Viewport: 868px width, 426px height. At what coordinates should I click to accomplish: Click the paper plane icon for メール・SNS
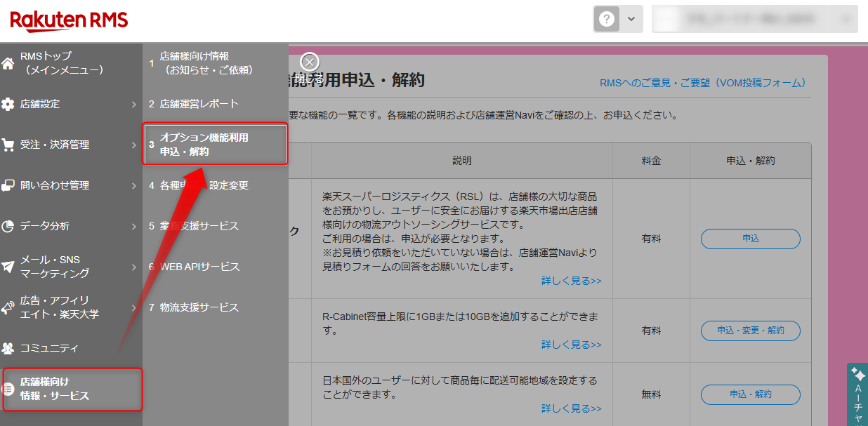(x=8, y=267)
